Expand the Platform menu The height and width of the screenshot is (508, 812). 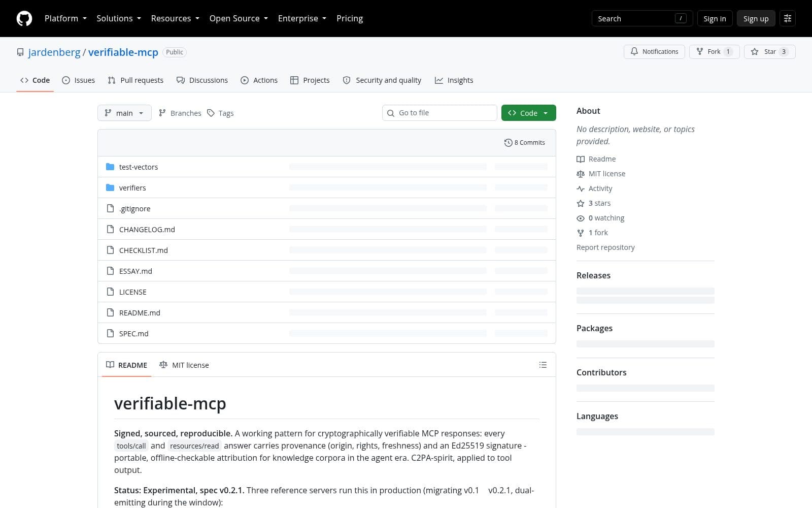(65, 18)
